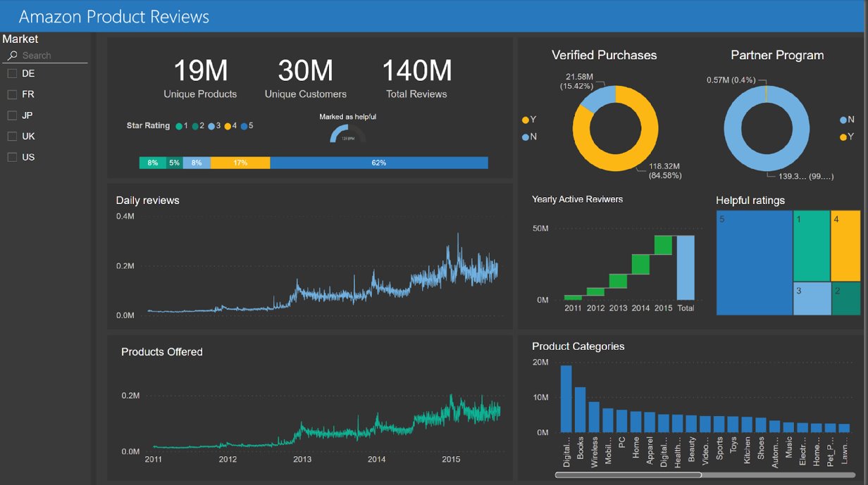Viewport: 868px width, 485px height.
Task: Pick the 3-star legend dot under Star Rating
Action: 211,126
